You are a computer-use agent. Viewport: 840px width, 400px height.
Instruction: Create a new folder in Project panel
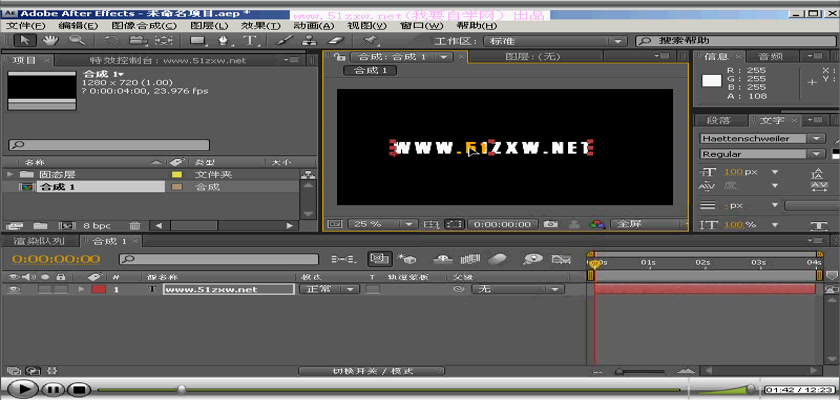(40, 225)
